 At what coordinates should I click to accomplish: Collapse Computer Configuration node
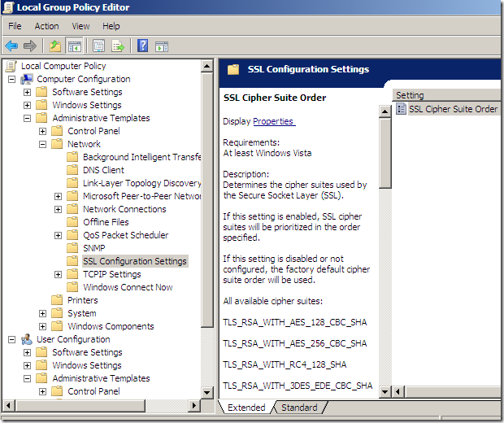pyautogui.click(x=12, y=79)
